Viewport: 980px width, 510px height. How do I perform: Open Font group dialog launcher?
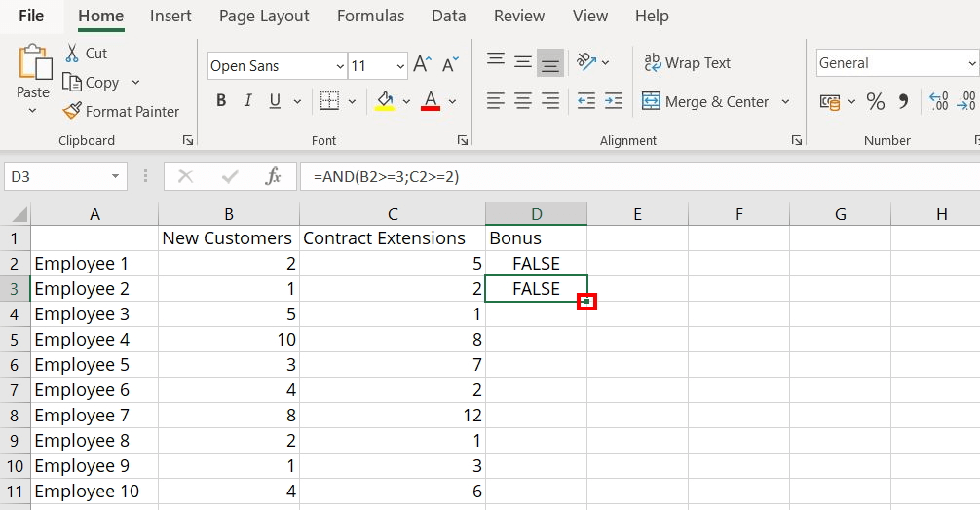463,140
